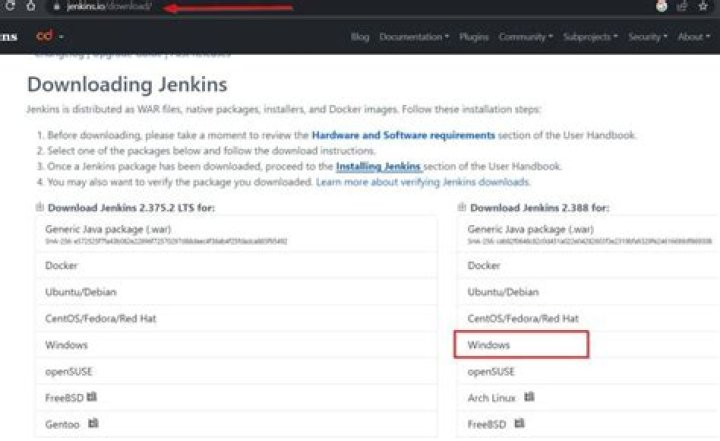Screen dimensions: 720x441
Task: Select openSUSE under Jenkins 2.388
Action: pos(589,371)
